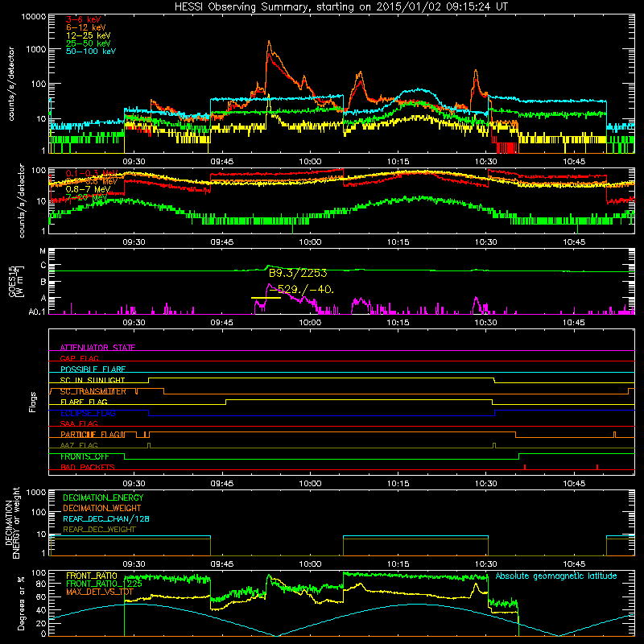The height and width of the screenshot is (644, 644).
Task: Click 10:30 under the Flags panel
Action: pyautogui.click(x=486, y=484)
